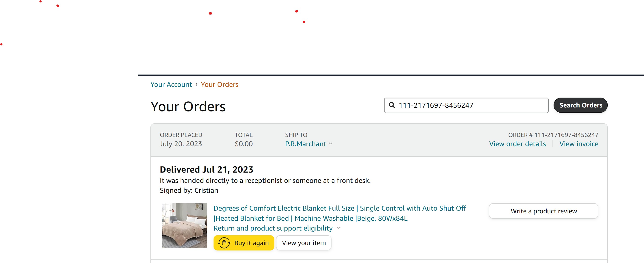Click the Search Orders button

pyautogui.click(x=580, y=105)
